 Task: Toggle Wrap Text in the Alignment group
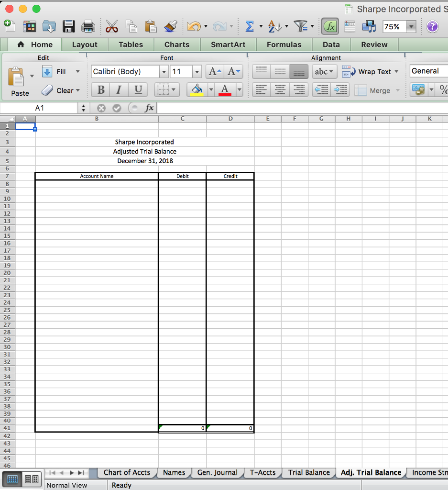tap(374, 71)
